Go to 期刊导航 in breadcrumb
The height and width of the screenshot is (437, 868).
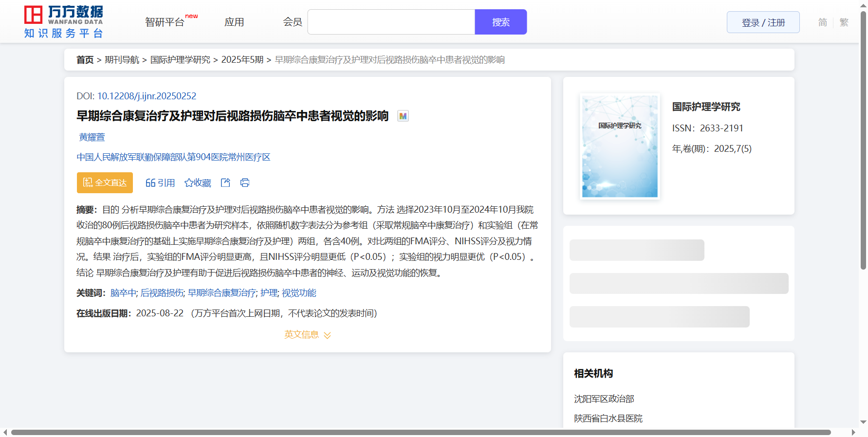click(122, 60)
